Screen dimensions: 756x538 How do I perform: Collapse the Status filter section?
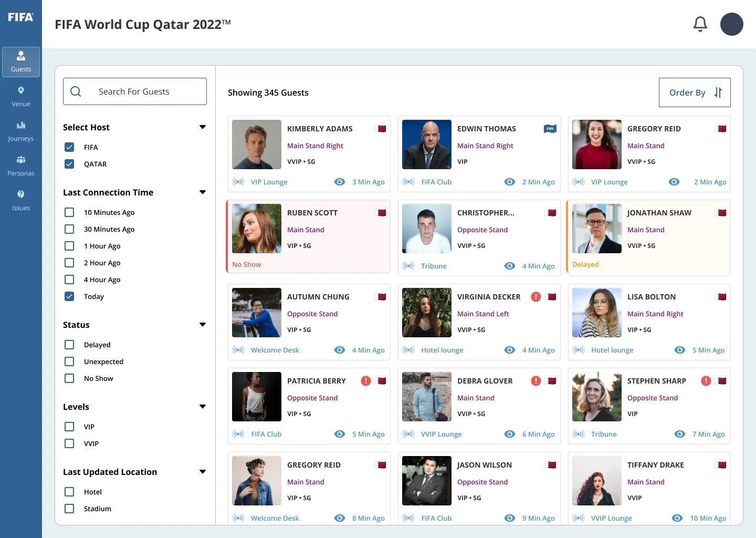tap(203, 325)
